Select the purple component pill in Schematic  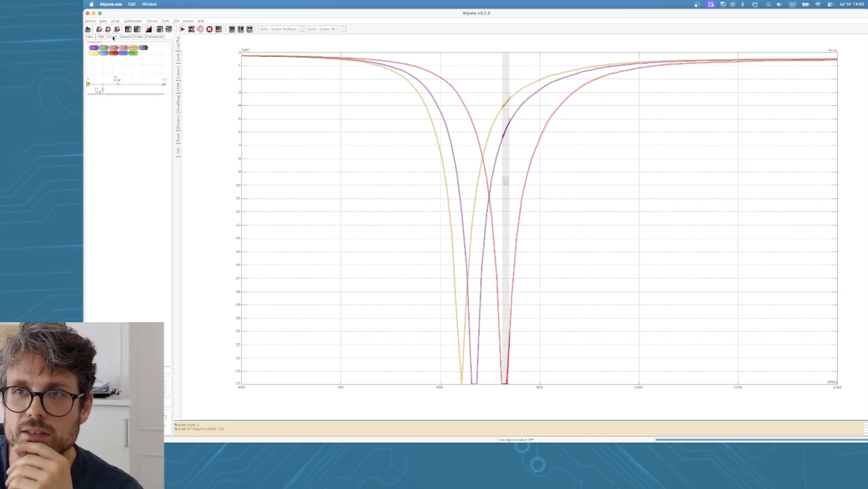tap(94, 47)
